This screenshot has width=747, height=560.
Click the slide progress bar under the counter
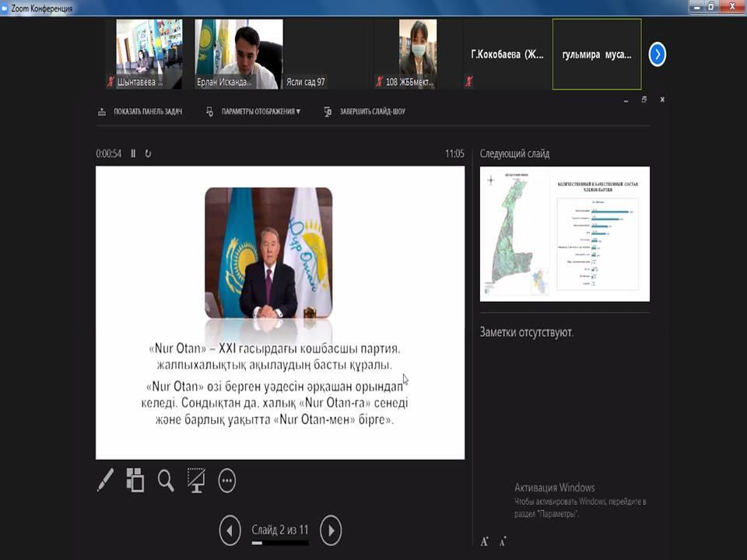[x=280, y=543]
